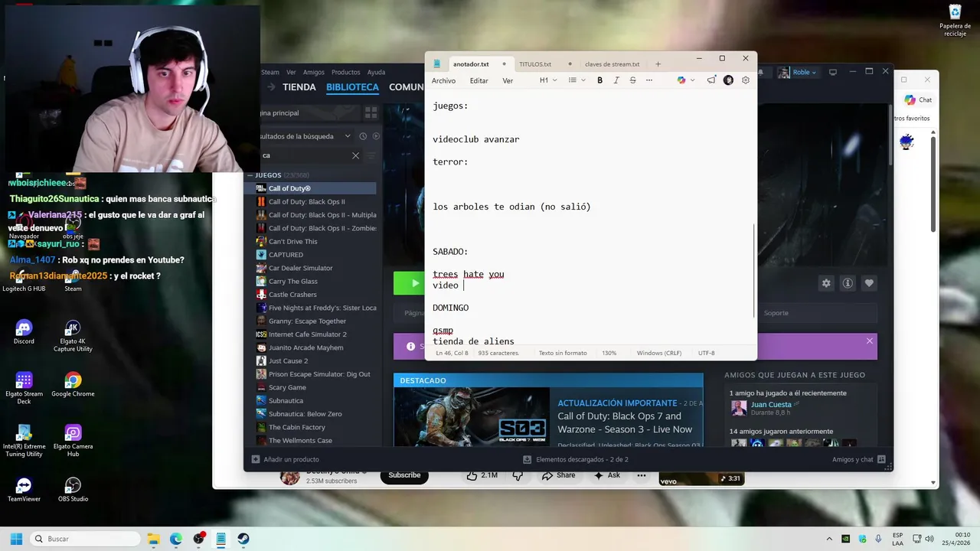
Task: Click the 130% zoom status entry
Action: click(609, 353)
